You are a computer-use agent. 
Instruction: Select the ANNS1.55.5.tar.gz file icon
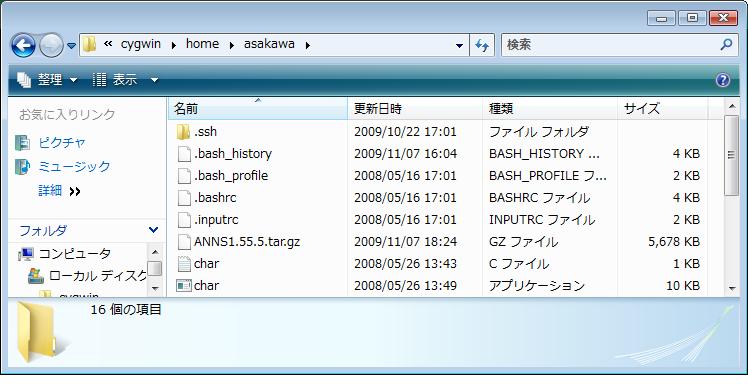click(x=184, y=241)
